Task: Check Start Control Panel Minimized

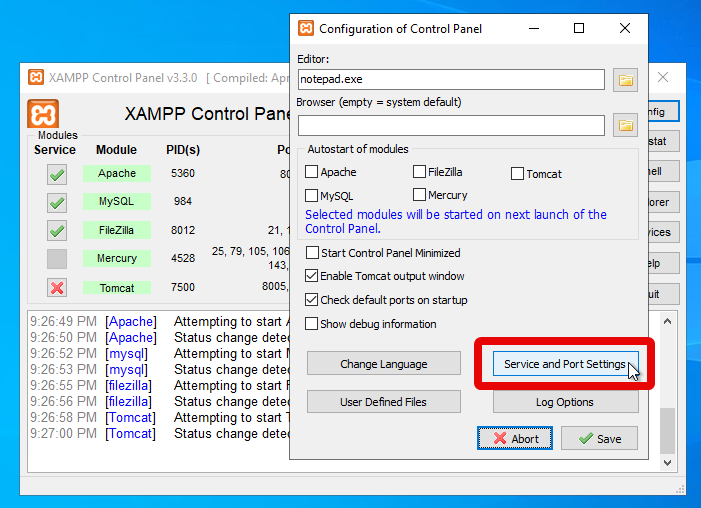Action: click(312, 253)
